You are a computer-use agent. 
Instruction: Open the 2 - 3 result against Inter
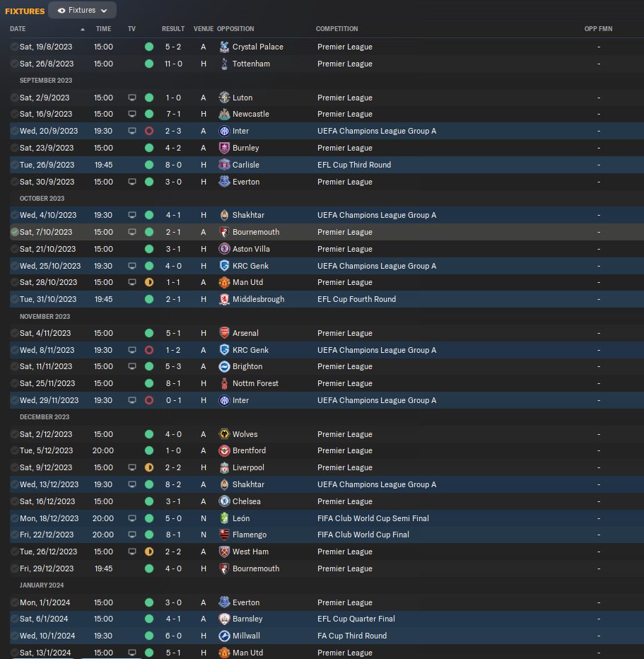pos(173,131)
